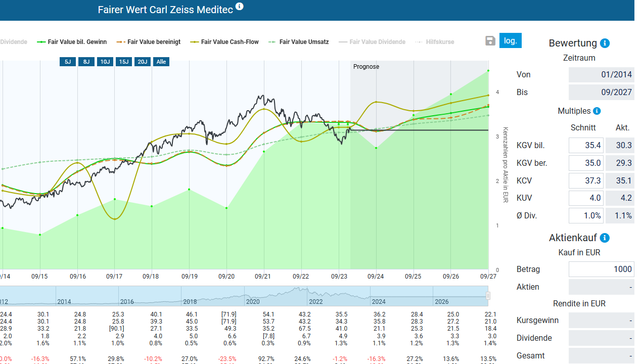Select the Alle time range

tap(161, 62)
